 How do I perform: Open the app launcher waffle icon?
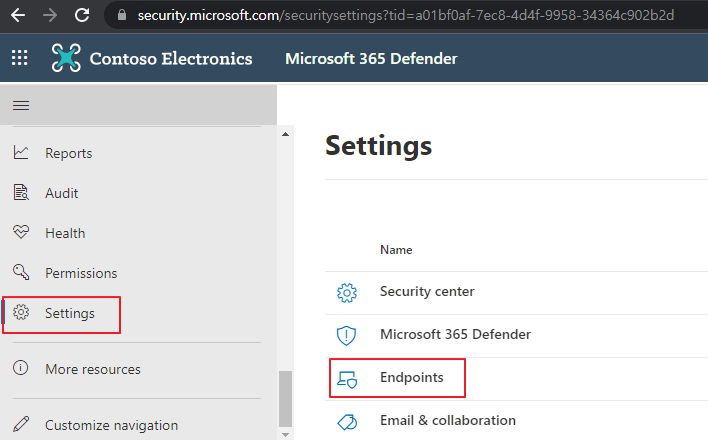pos(19,58)
